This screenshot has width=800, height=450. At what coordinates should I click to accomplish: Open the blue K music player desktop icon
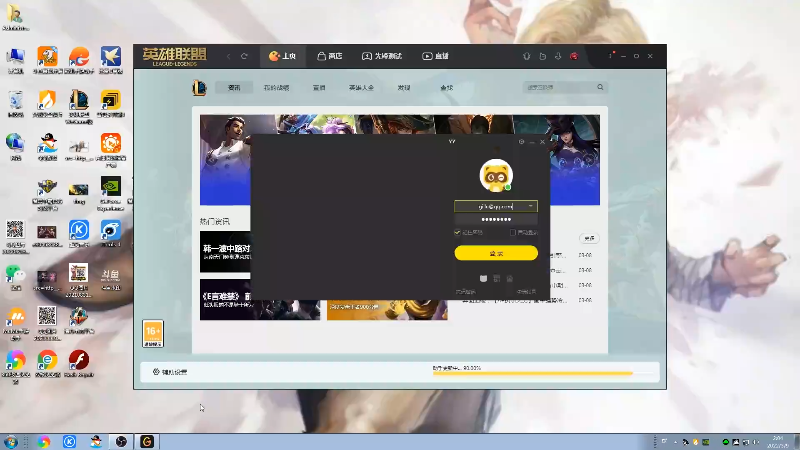pos(79,234)
